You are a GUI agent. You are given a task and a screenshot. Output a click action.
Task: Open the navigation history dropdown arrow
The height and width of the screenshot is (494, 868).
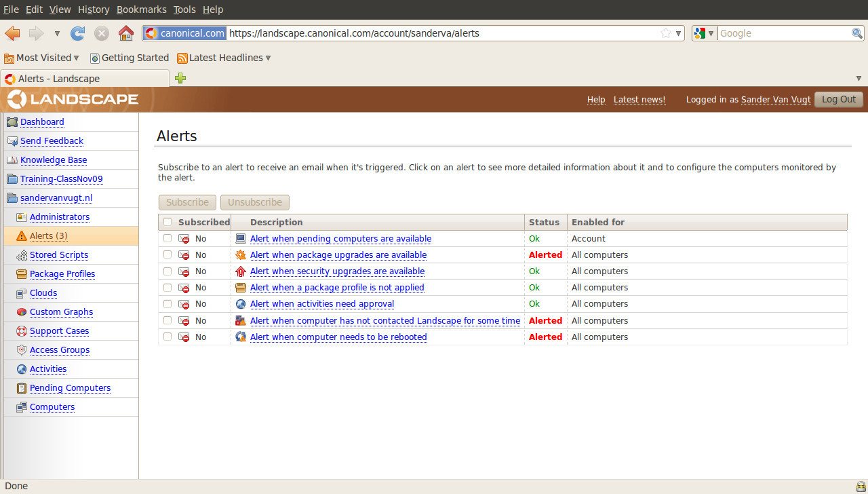[57, 33]
